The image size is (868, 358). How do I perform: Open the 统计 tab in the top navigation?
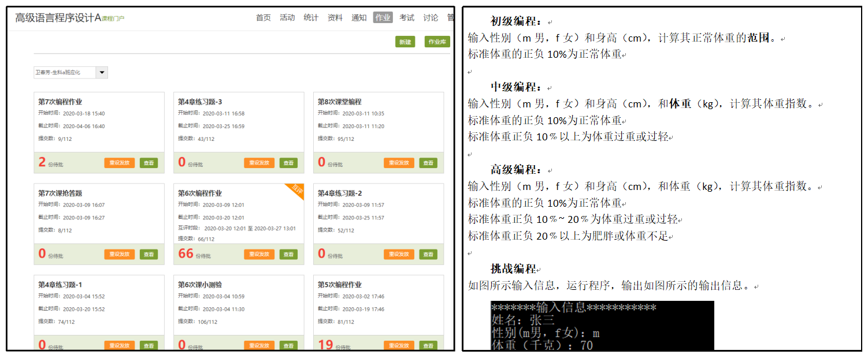pyautogui.click(x=311, y=18)
